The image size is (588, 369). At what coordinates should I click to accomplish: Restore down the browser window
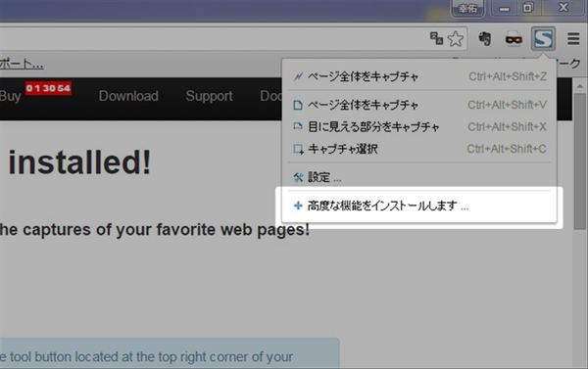(528, 8)
